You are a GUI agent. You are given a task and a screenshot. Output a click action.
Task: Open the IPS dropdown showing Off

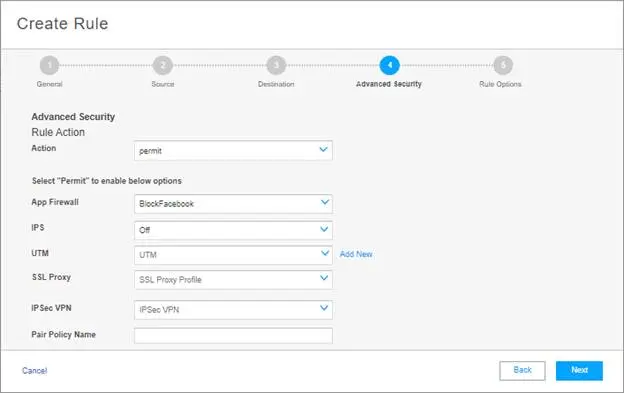[x=233, y=230]
